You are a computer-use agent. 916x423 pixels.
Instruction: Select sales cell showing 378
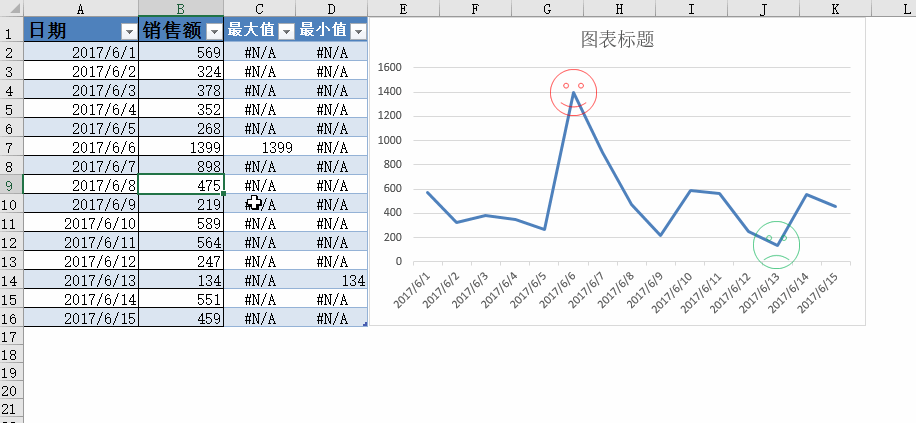tap(181, 91)
